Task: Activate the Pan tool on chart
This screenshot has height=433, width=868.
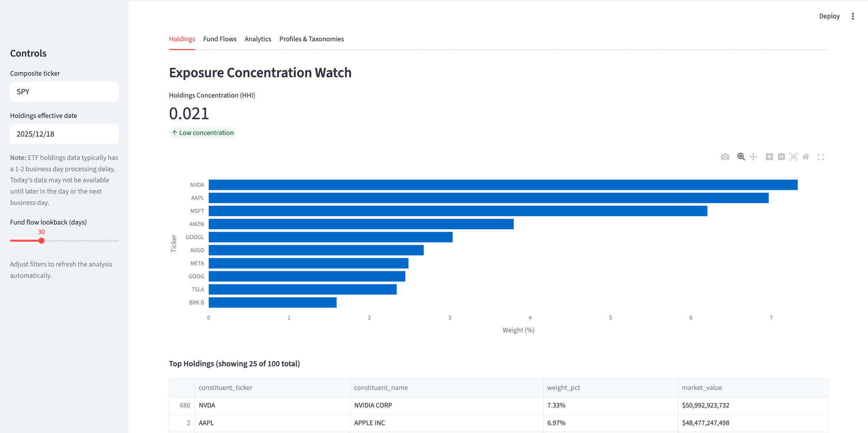Action: pyautogui.click(x=753, y=157)
